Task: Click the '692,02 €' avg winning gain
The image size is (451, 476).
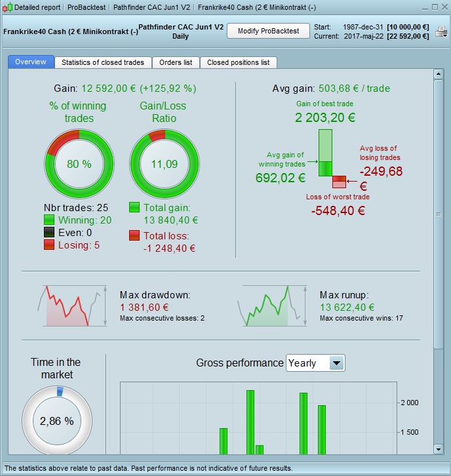Action: (x=281, y=178)
